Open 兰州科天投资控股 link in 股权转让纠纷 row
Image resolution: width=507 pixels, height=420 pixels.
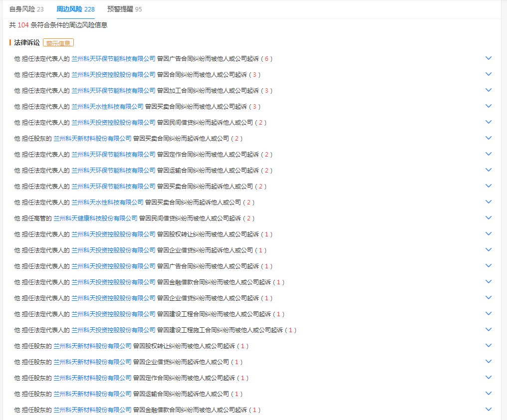pos(113,234)
